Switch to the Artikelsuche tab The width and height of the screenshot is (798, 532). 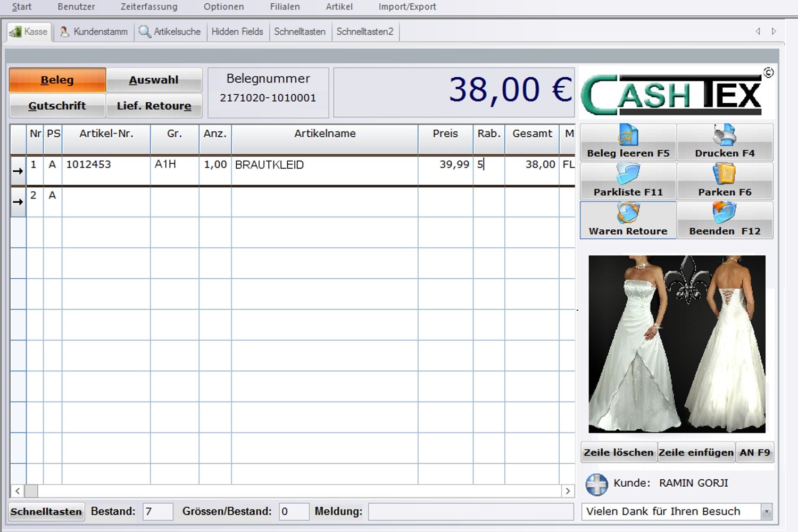tap(170, 32)
